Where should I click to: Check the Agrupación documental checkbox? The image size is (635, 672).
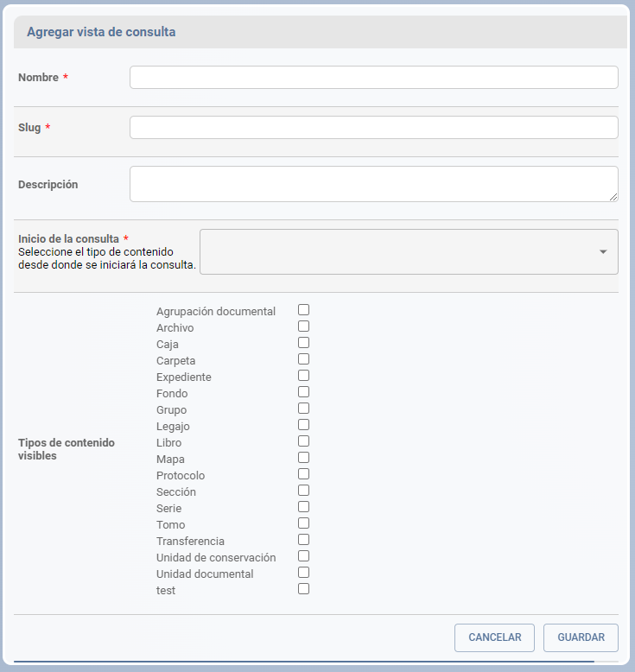pos(303,309)
